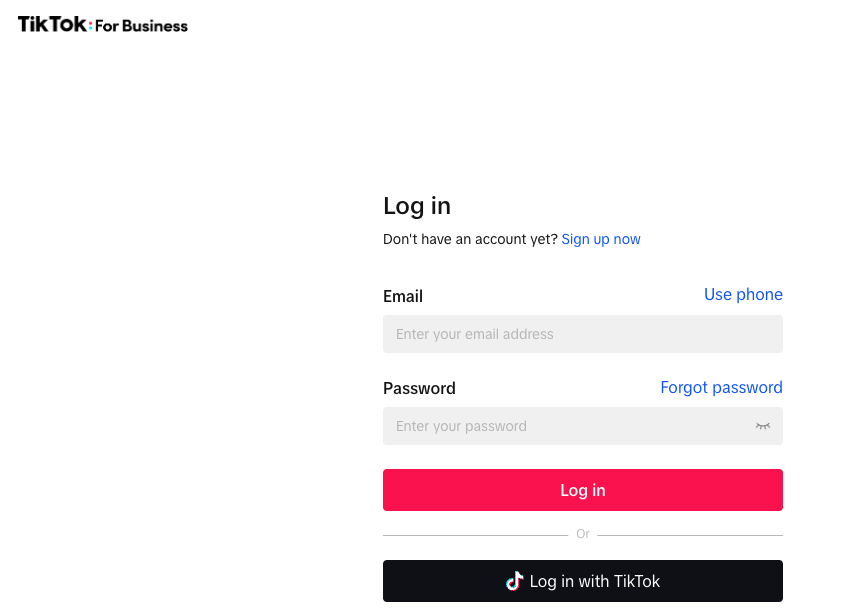This screenshot has height=611, width=868.
Task: Click the large 'Log in' heading
Action: tap(417, 206)
